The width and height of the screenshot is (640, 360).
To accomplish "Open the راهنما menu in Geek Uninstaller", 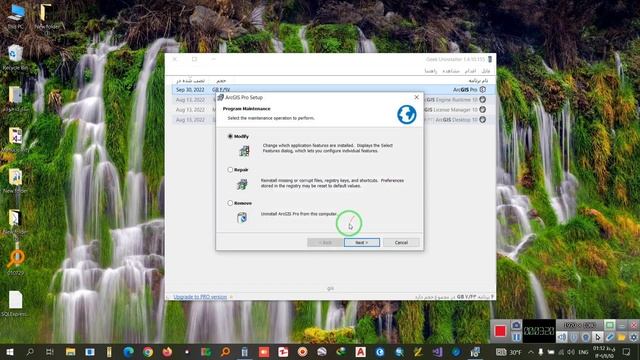I will point(431,71).
